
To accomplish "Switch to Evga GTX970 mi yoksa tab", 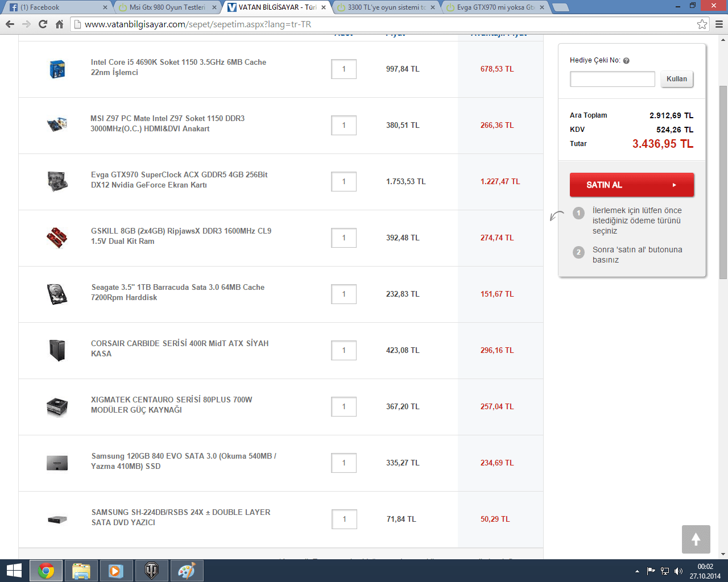I will tap(495, 7).
